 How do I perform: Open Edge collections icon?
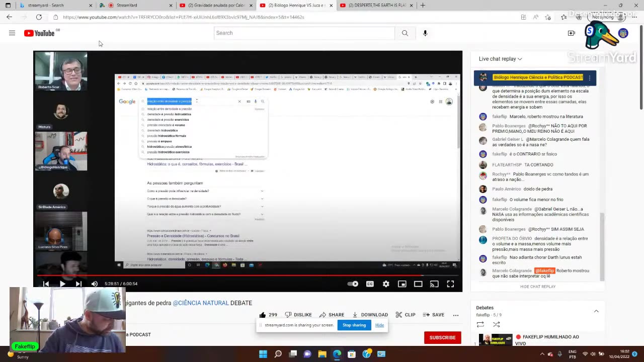pyautogui.click(x=579, y=17)
